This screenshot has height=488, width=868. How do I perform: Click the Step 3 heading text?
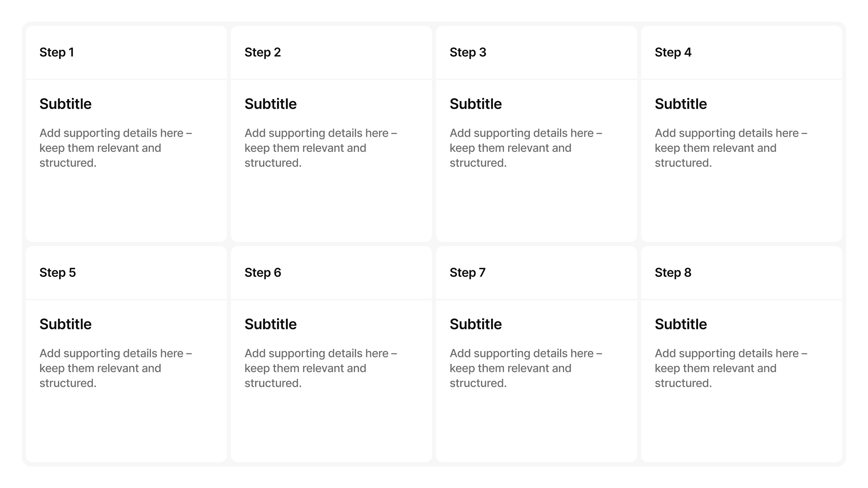[x=468, y=52]
